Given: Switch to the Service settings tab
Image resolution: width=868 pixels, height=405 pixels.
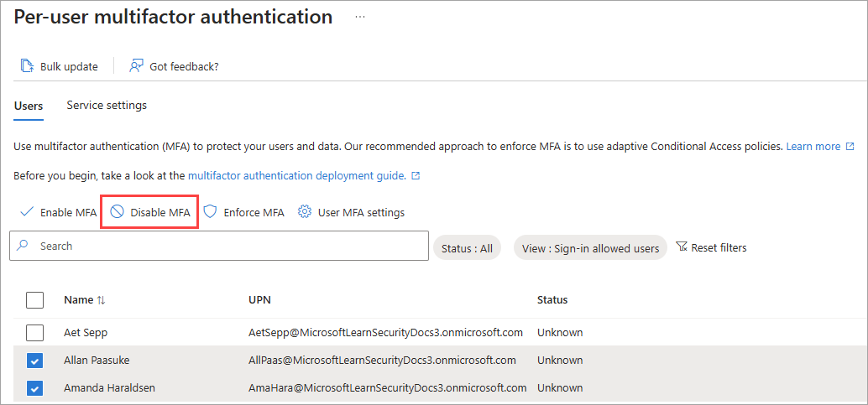Looking at the screenshot, I should [x=107, y=106].
